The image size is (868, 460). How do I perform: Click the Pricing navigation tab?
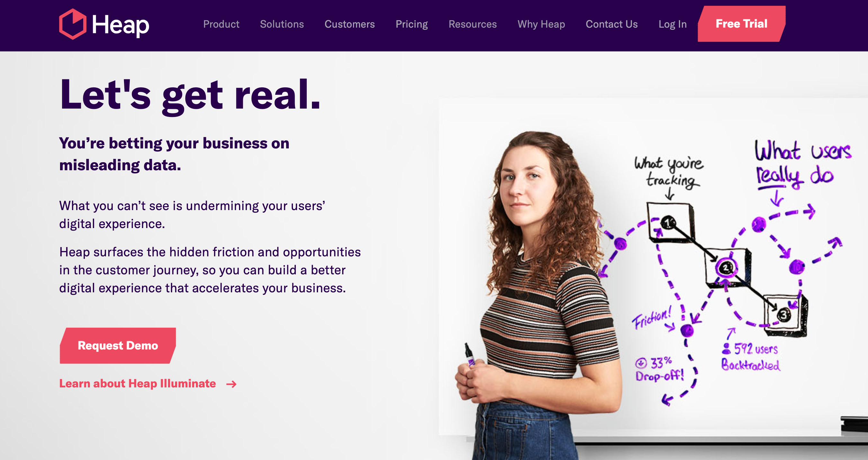(x=412, y=23)
